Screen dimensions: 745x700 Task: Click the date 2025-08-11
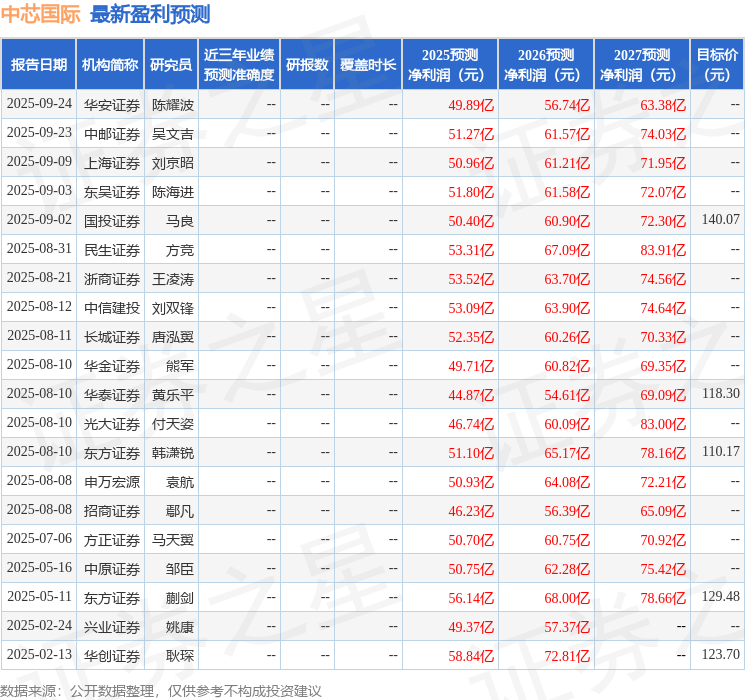[x=39, y=336]
